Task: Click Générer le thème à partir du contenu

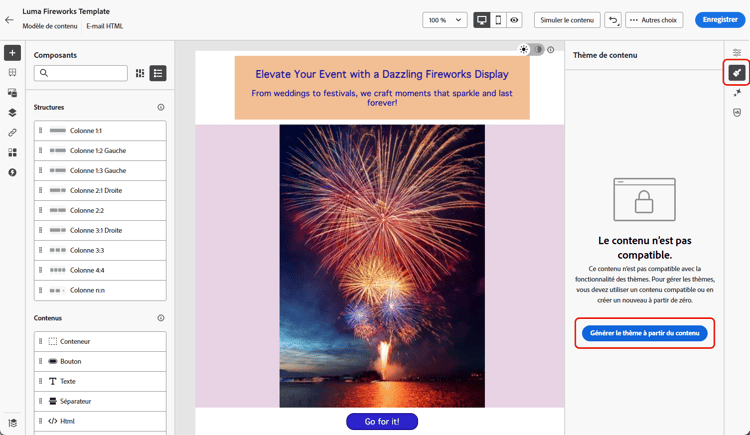Action: pos(644,333)
